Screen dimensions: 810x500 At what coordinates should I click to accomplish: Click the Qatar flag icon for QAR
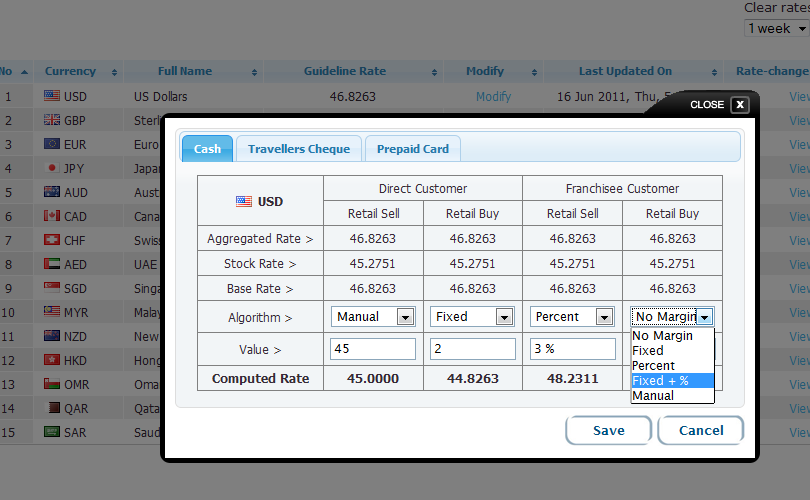click(52, 408)
